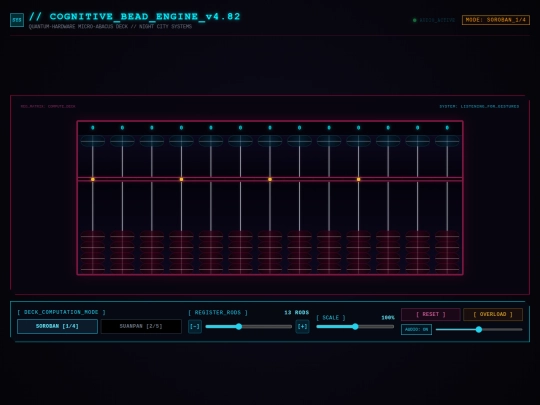Image resolution: width=540 pixels, height=405 pixels.
Task: Push heaven bead on sixth rod from left
Action: tap(240, 141)
